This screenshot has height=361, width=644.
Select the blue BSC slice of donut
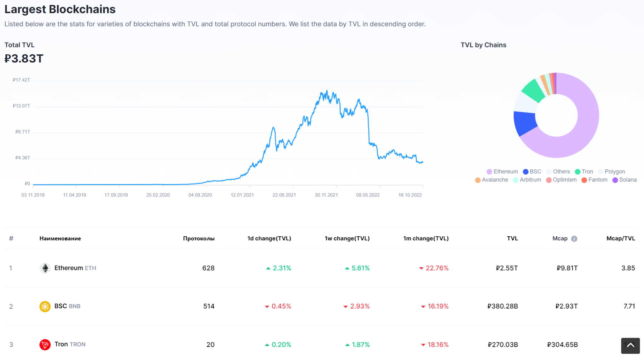pyautogui.click(x=526, y=121)
